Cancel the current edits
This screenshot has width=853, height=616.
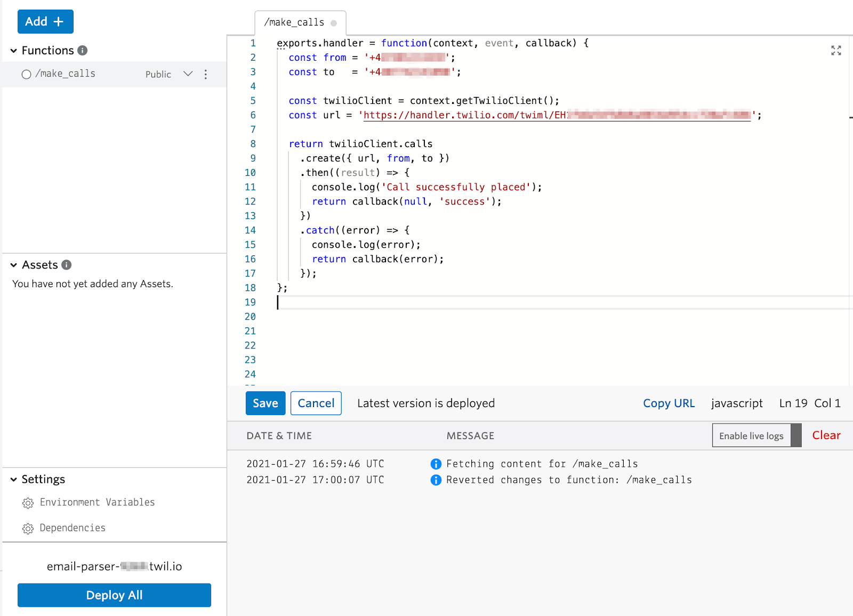click(316, 403)
